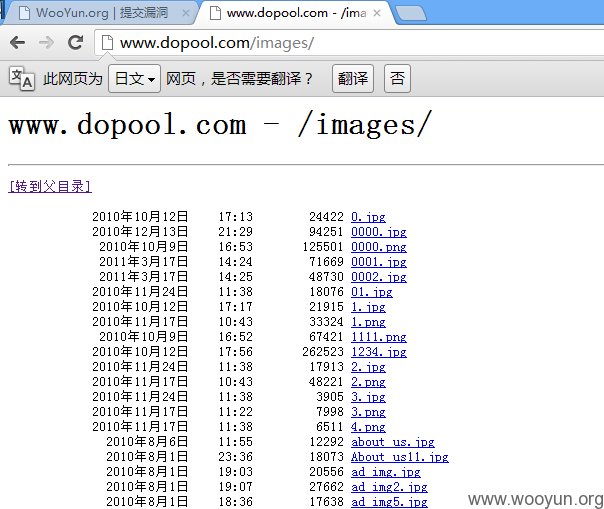This screenshot has height=509, width=604.
Task: Close the WooYun.org tab
Action: tap(186, 13)
